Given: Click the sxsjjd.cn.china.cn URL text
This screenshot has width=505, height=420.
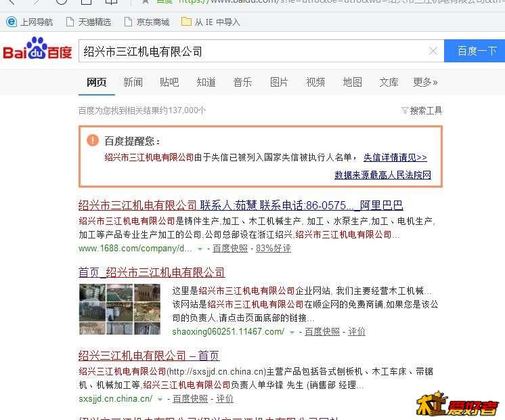Looking at the screenshot, I should pyautogui.click(x=116, y=399).
